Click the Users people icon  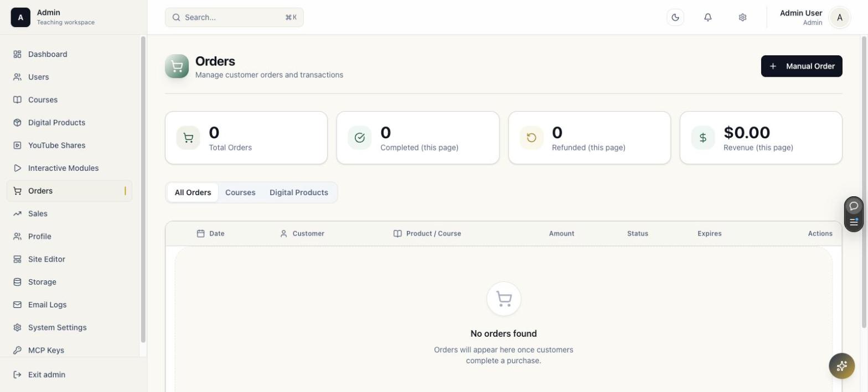17,77
